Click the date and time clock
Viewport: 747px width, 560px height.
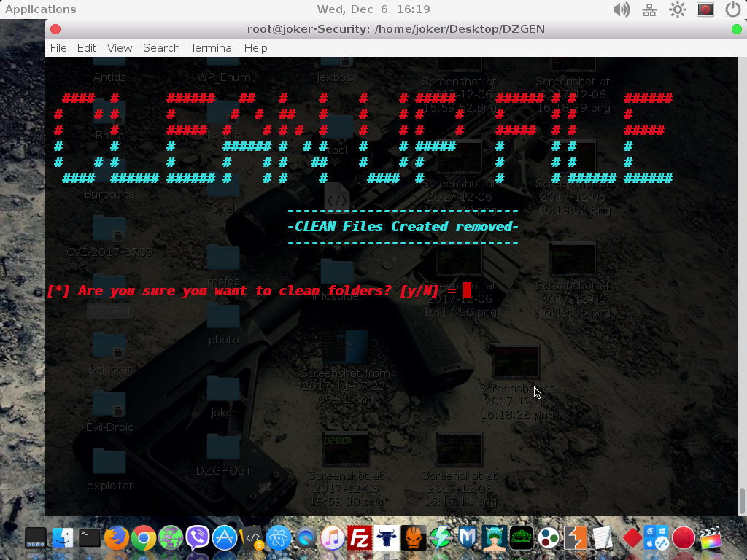click(x=373, y=9)
